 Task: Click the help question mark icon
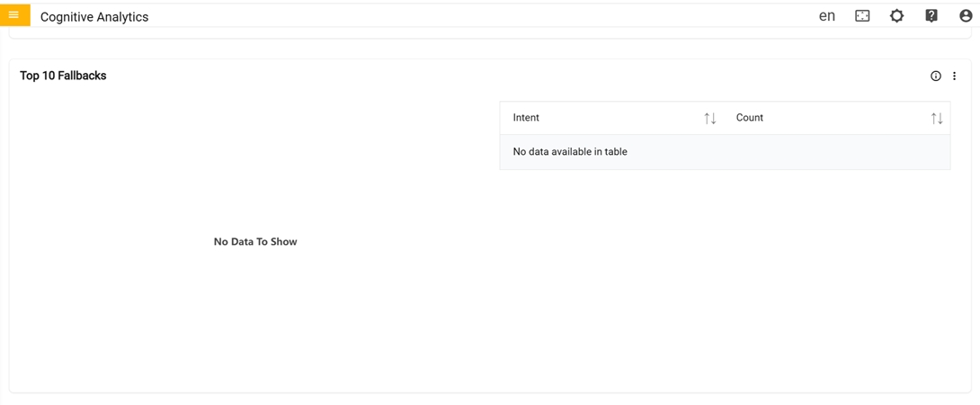pyautogui.click(x=931, y=16)
